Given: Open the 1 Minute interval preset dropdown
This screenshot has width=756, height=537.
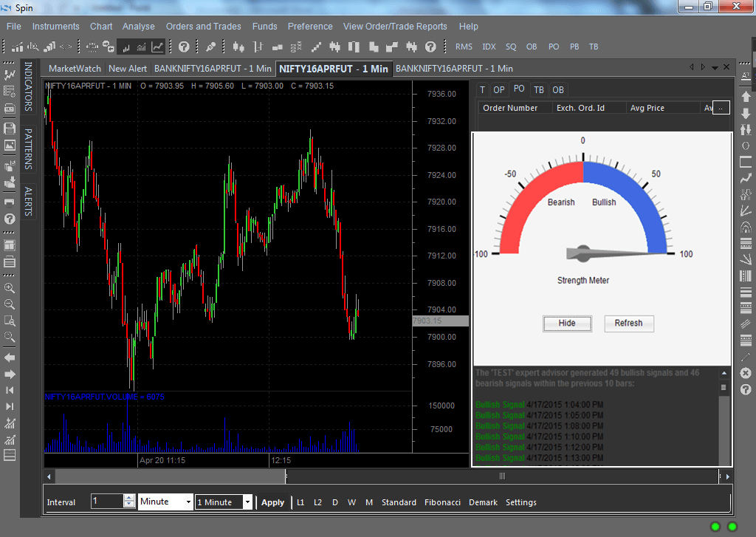Looking at the screenshot, I should tap(247, 502).
